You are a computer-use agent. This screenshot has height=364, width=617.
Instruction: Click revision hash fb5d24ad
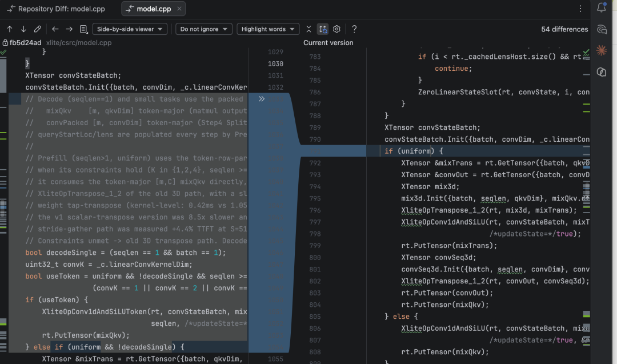(x=25, y=42)
